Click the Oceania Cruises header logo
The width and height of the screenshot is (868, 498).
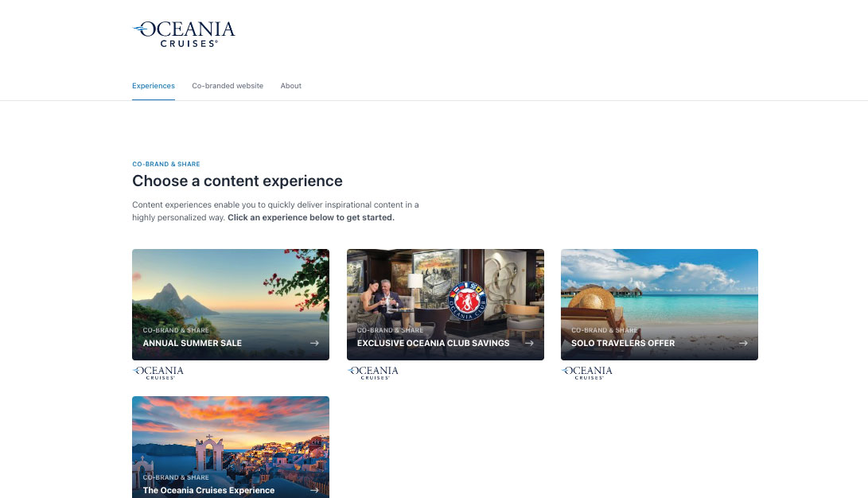(184, 34)
